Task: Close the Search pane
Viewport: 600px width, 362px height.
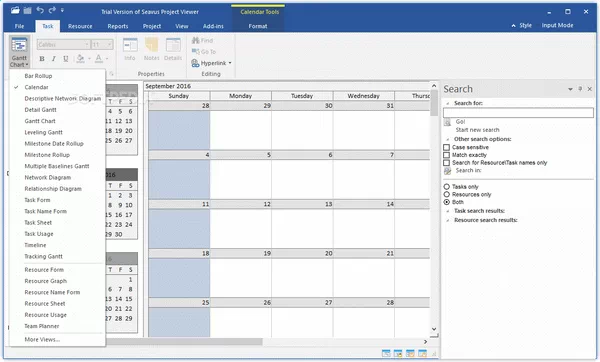Action: pyautogui.click(x=590, y=89)
